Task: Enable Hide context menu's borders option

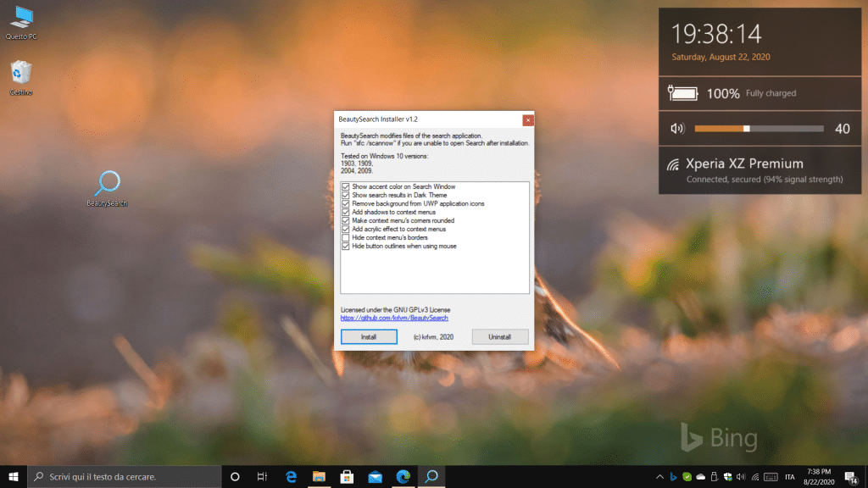Action: (x=346, y=238)
